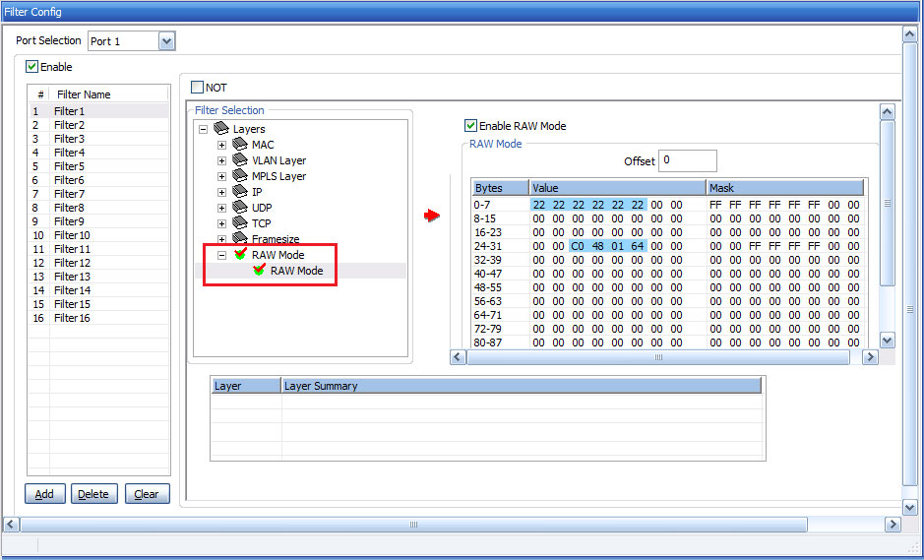Click the 0-7 bytes row label
The image size is (924, 560).
[482, 205]
